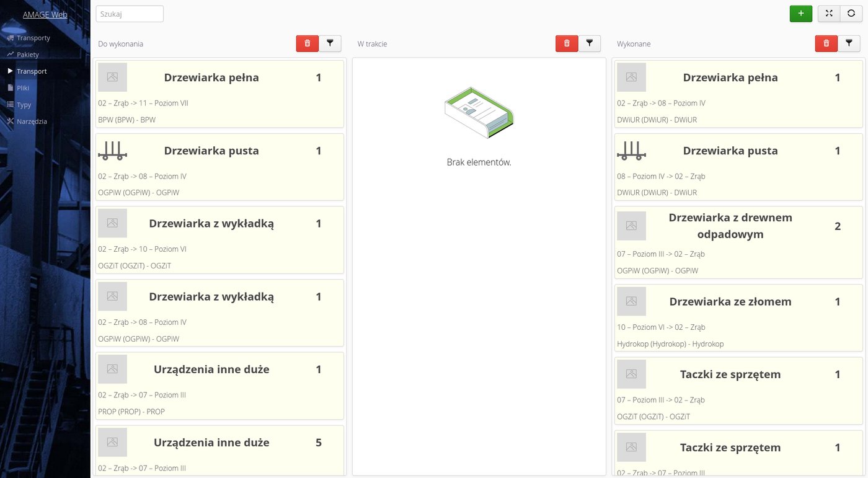This screenshot has height=478, width=868.
Task: Open the Drzewiarka pełna card in Do wykonania
Action: (219, 94)
